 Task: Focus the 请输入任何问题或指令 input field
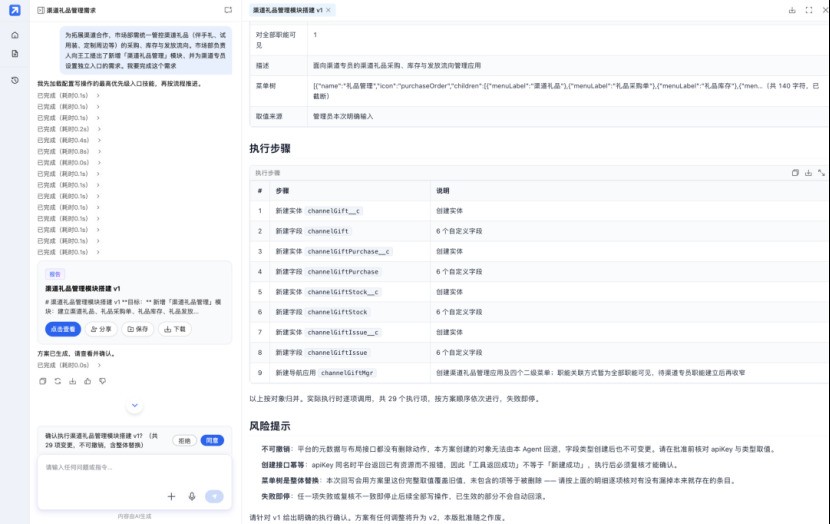click(134, 468)
